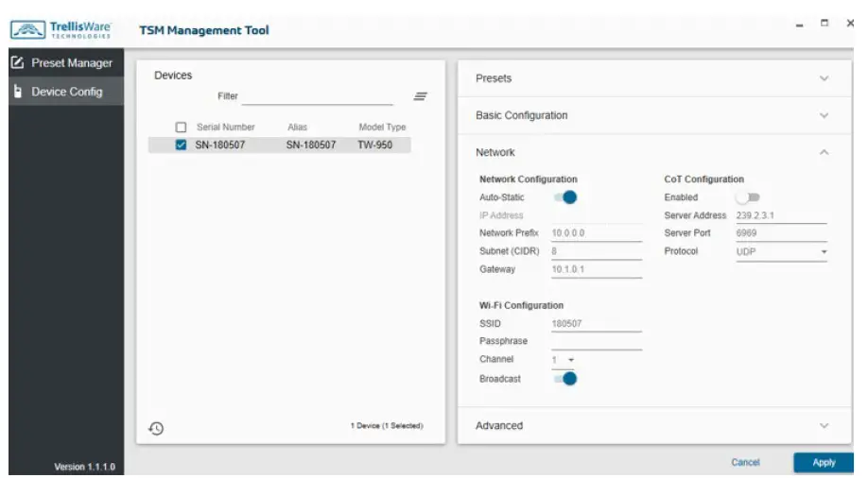Toggle the select-all devices checkbox
The width and height of the screenshot is (868, 478).
181,128
